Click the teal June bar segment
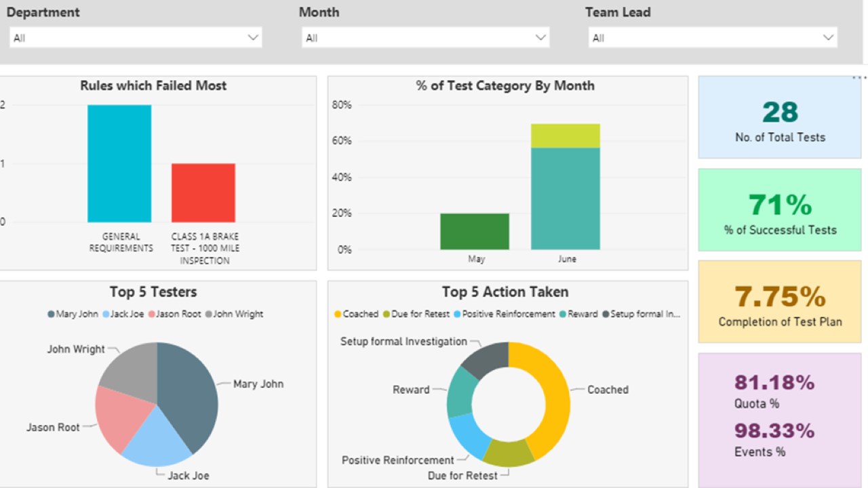This screenshot has height=488, width=868. tap(566, 198)
